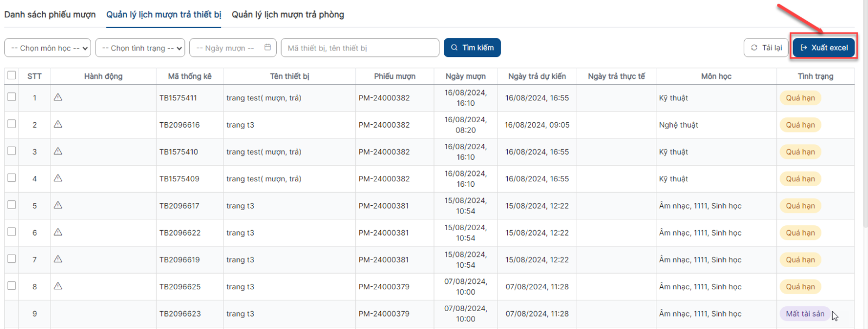The width and height of the screenshot is (868, 329).
Task: Tick checkbox for row TB2096617
Action: [11, 205]
